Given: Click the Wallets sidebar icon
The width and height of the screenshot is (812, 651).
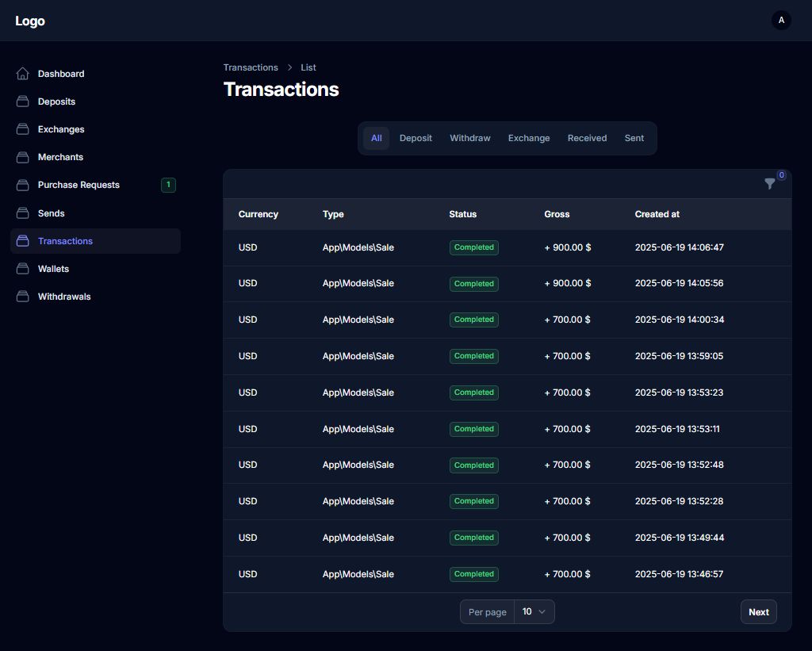Looking at the screenshot, I should click(x=23, y=269).
